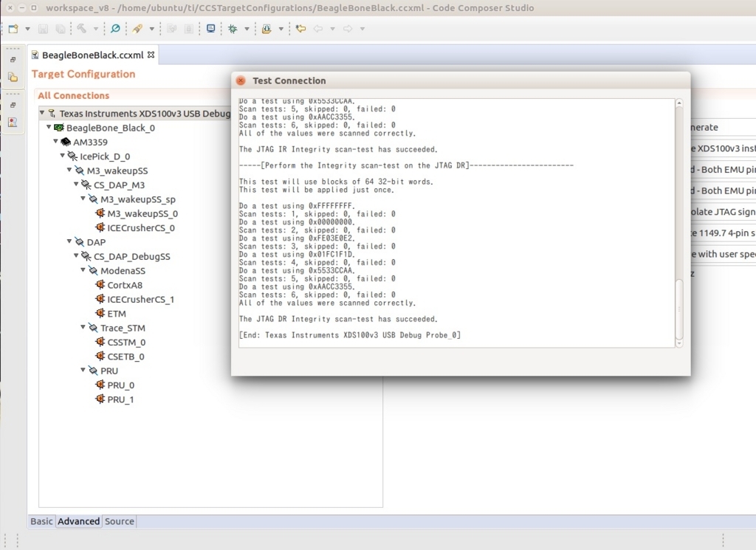756x550 pixels.
Task: Click the Save floppy disk icon
Action: click(x=43, y=29)
